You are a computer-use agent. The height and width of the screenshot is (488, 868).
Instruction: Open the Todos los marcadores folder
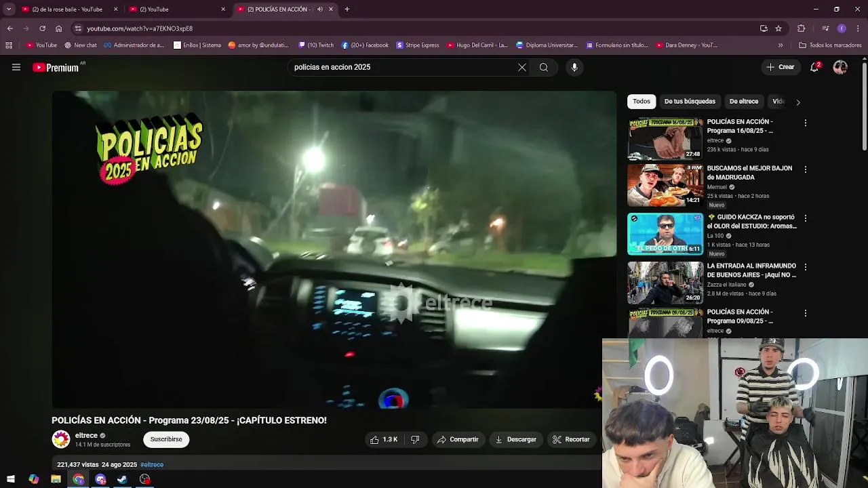830,45
